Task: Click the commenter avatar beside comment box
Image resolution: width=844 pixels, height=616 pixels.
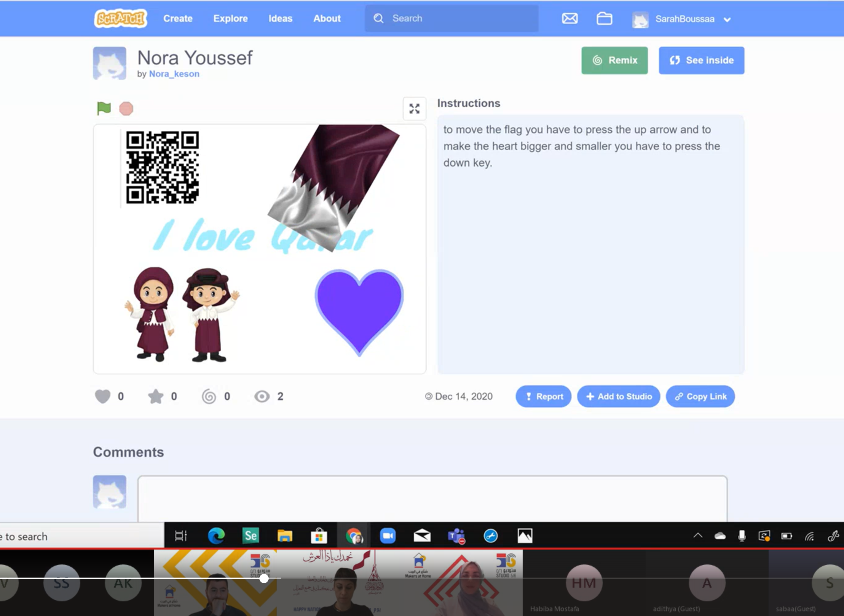Action: click(x=110, y=492)
